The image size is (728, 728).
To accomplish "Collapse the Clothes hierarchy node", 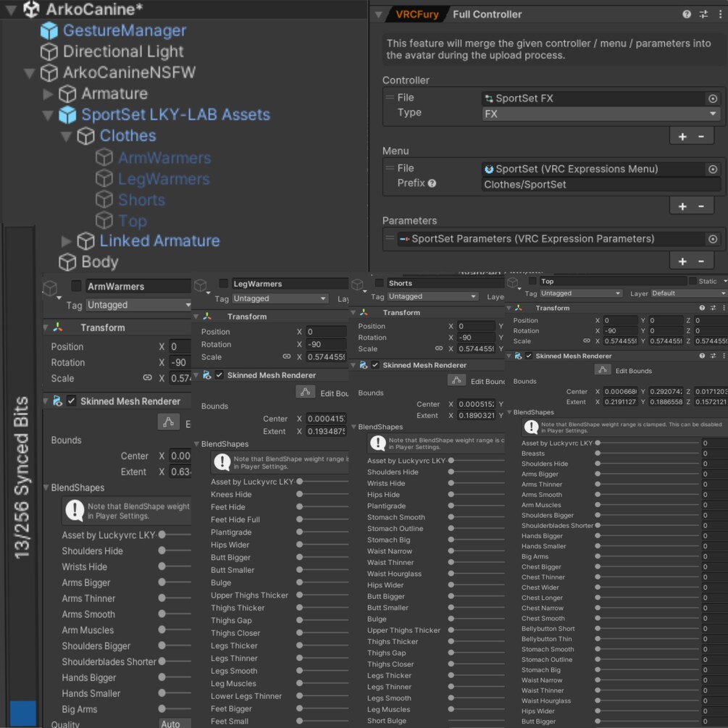I will (67, 136).
